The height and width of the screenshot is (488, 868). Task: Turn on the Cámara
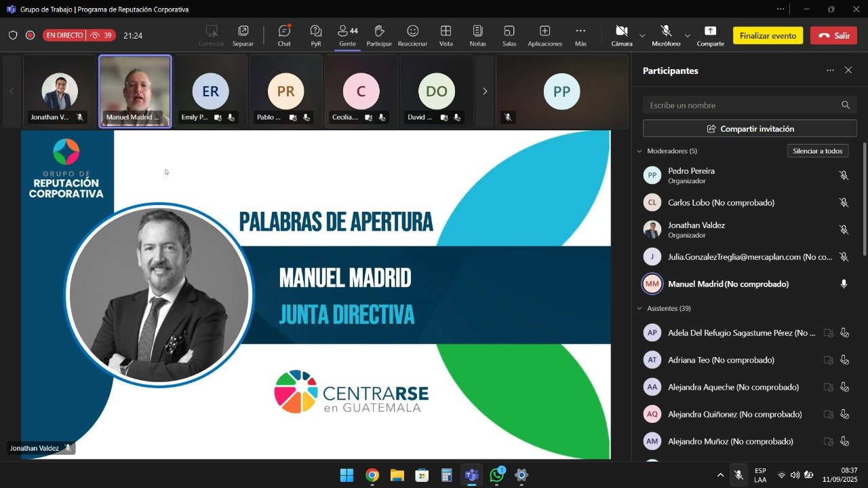click(621, 35)
